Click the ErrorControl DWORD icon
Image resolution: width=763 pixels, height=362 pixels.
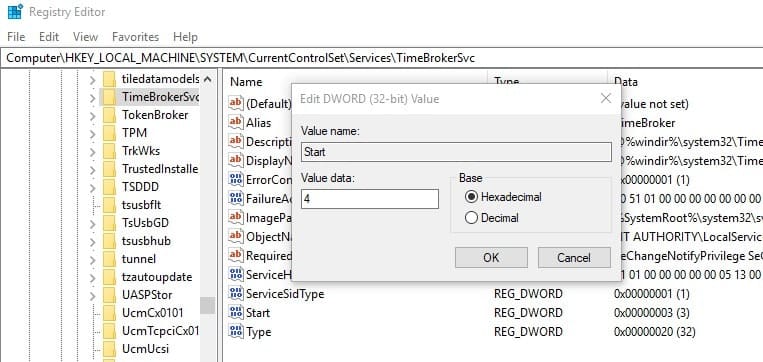236,179
